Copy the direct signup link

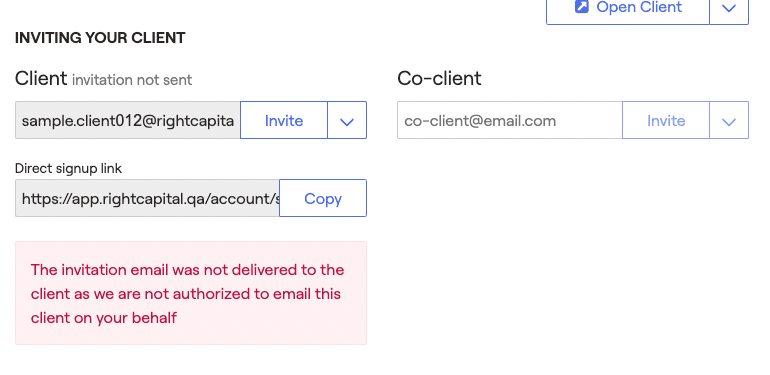[323, 198]
